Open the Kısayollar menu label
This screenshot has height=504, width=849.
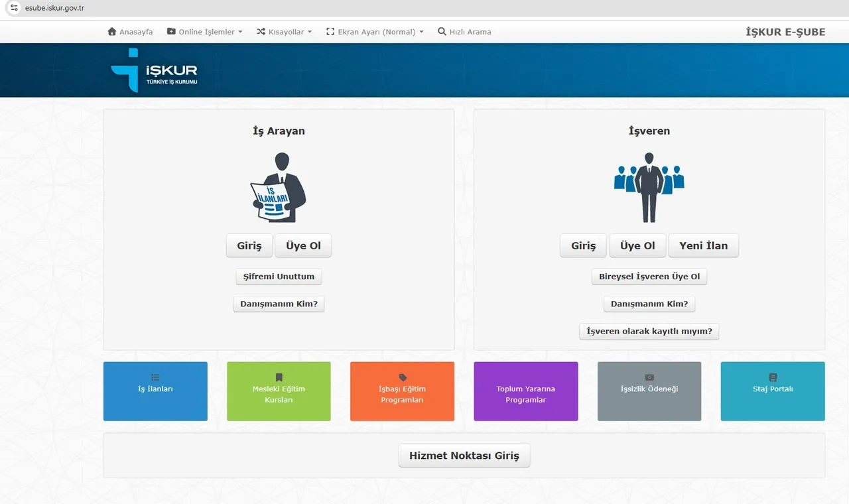286,32
